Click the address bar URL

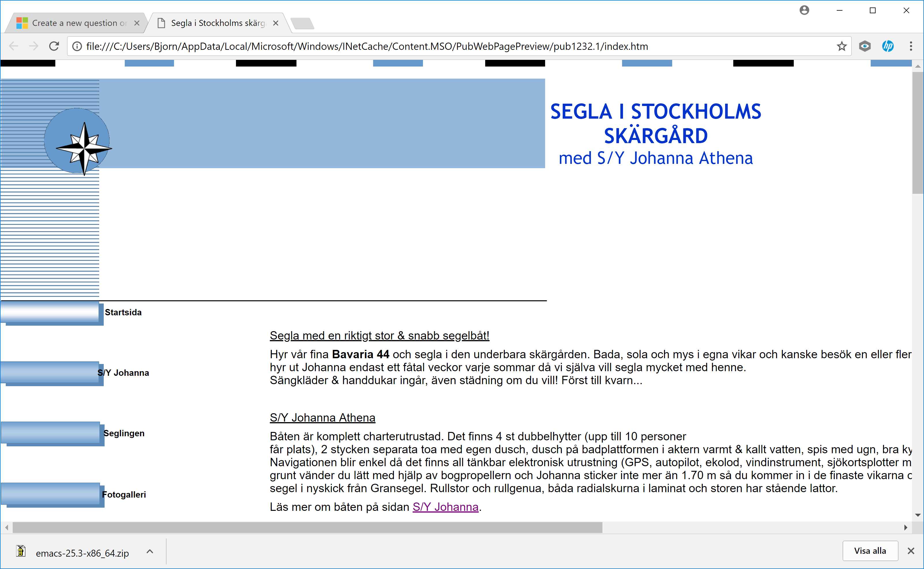click(x=367, y=46)
